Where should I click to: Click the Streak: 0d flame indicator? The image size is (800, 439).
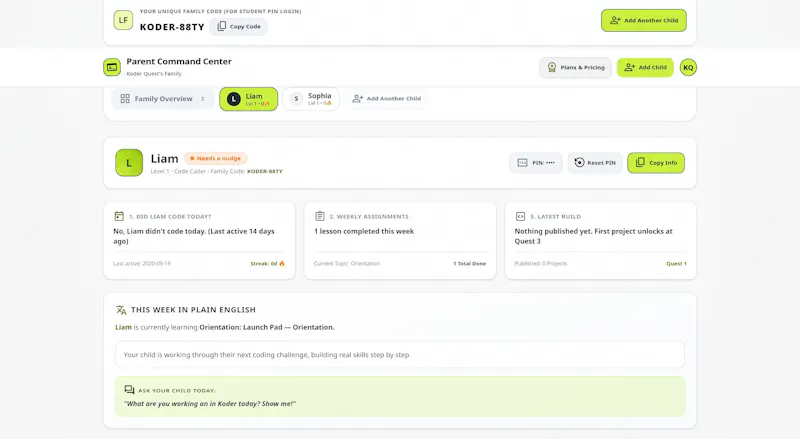point(267,264)
